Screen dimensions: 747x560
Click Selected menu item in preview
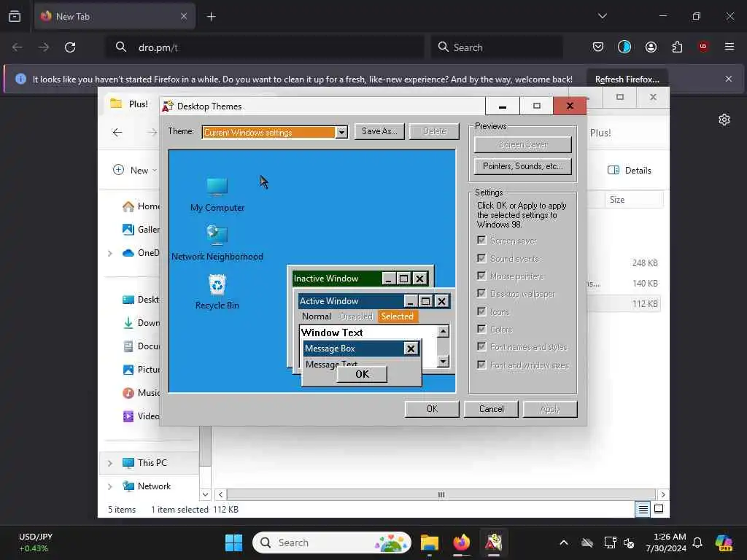(398, 316)
